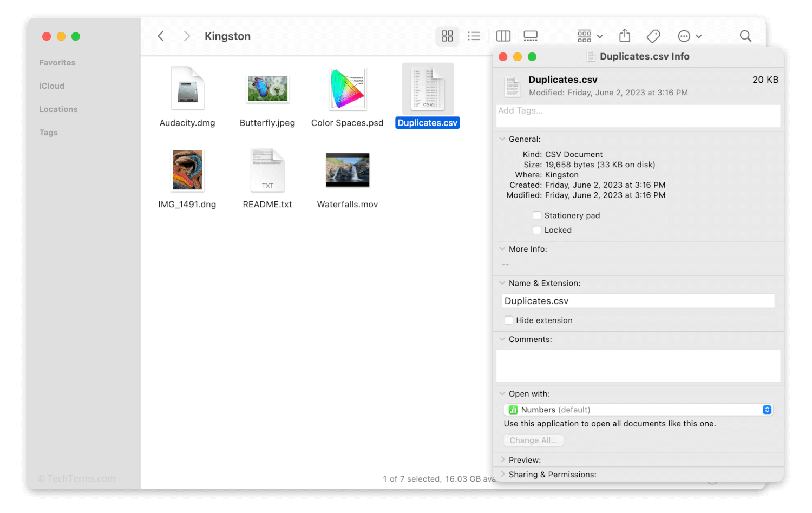Viewport: 812px width, 513px height.
Task: Click the Tags icon in Finder toolbar
Action: point(653,36)
